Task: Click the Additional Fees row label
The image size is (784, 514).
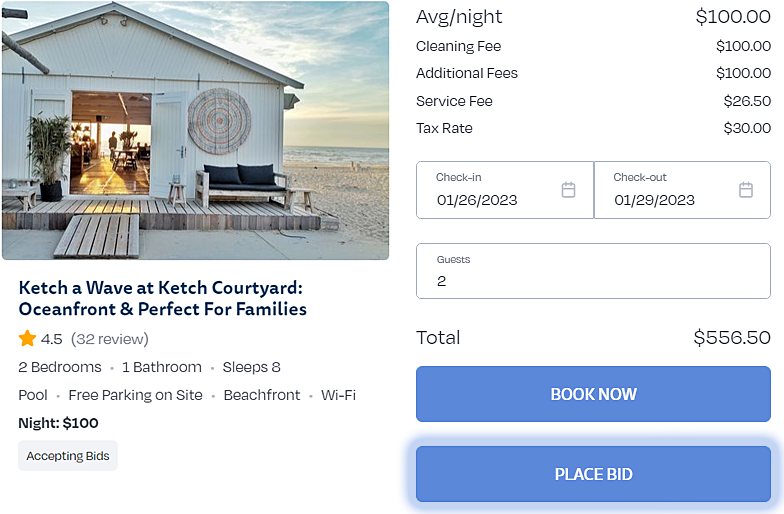Action: coord(467,73)
